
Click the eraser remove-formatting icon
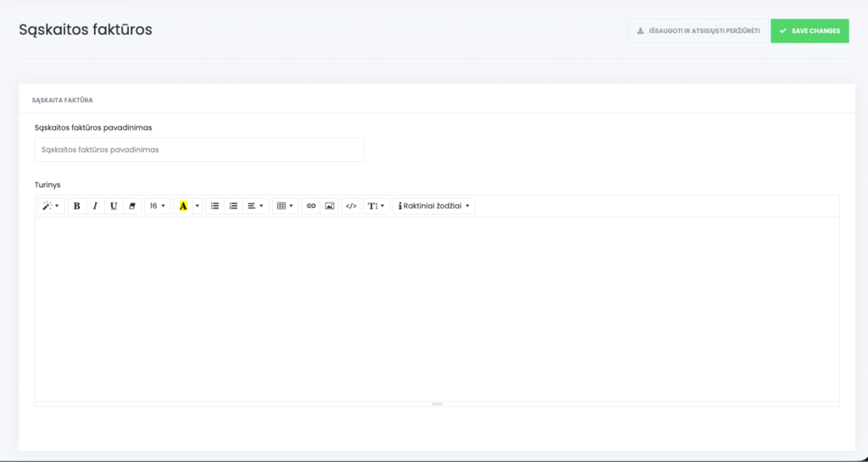131,206
